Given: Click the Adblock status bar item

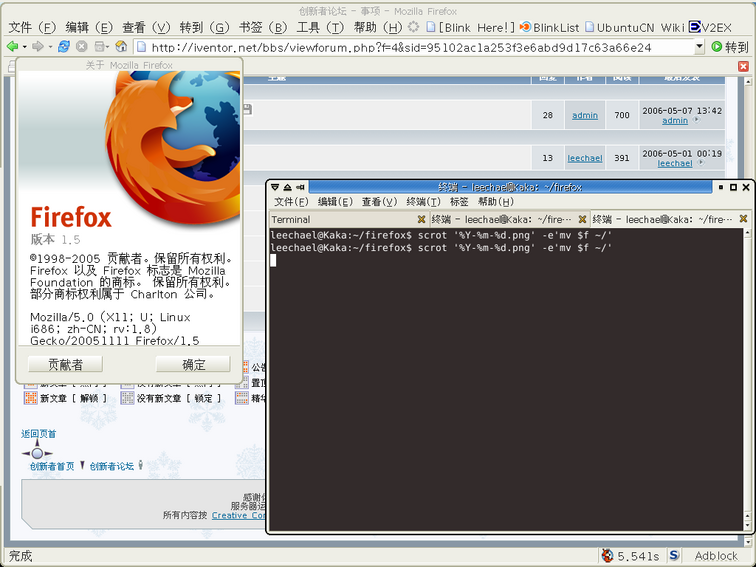Looking at the screenshot, I should (716, 556).
